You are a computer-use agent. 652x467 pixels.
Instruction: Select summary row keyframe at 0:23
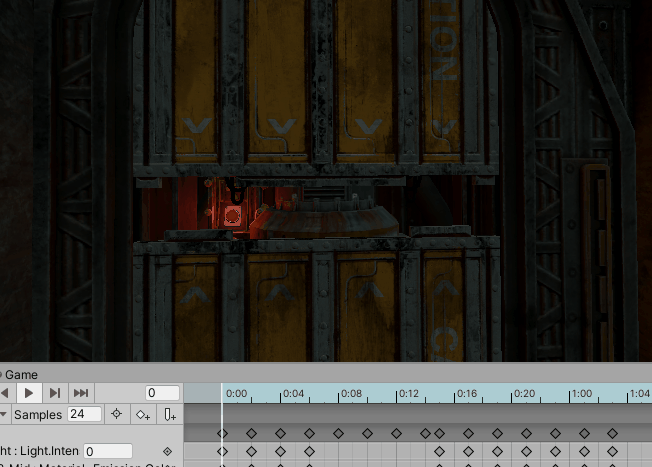(x=556, y=433)
